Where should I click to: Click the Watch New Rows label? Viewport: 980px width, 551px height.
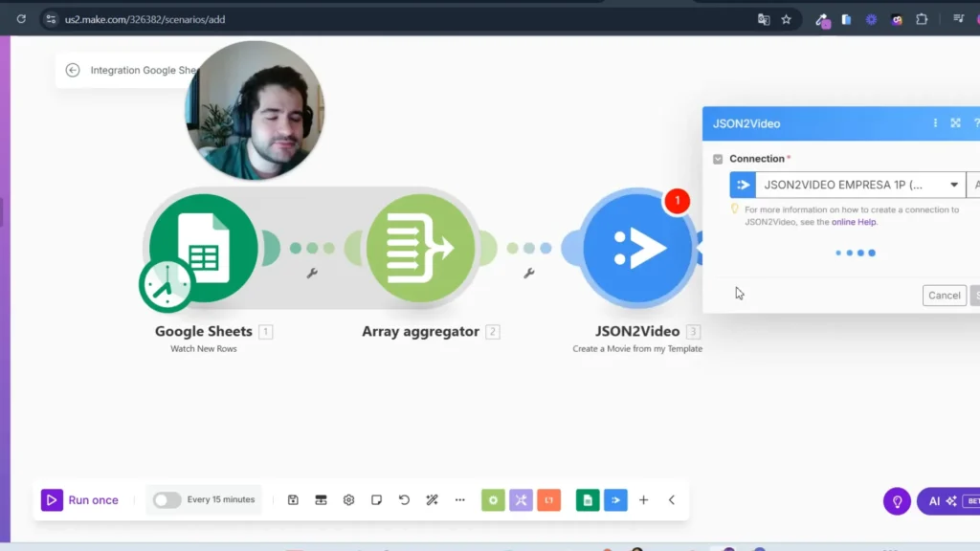pos(204,348)
